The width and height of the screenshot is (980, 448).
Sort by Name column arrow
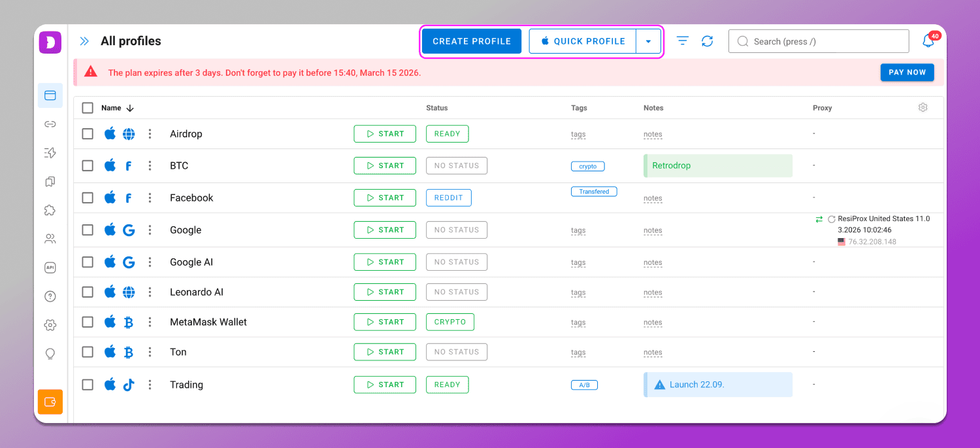pyautogui.click(x=130, y=108)
